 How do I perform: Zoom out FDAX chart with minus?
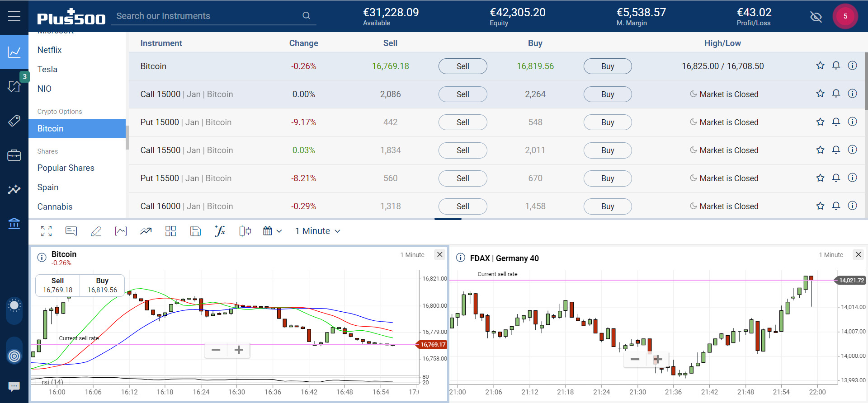click(635, 359)
